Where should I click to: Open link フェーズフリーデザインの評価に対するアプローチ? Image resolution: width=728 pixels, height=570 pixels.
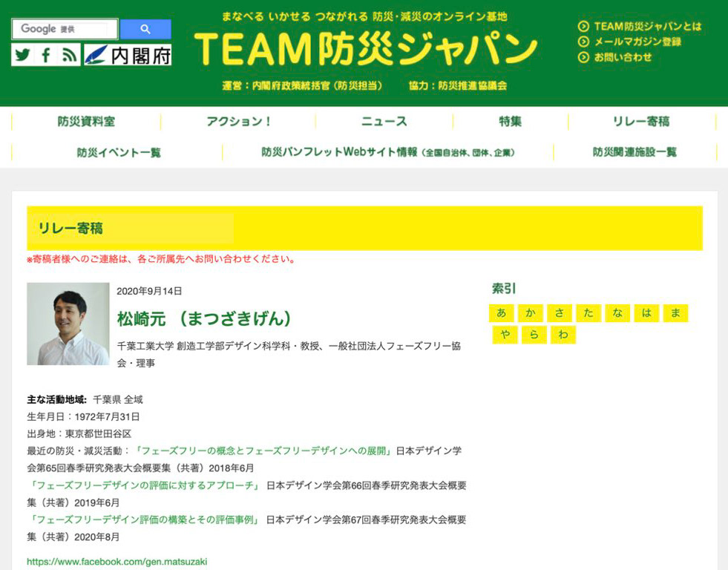[x=145, y=485]
